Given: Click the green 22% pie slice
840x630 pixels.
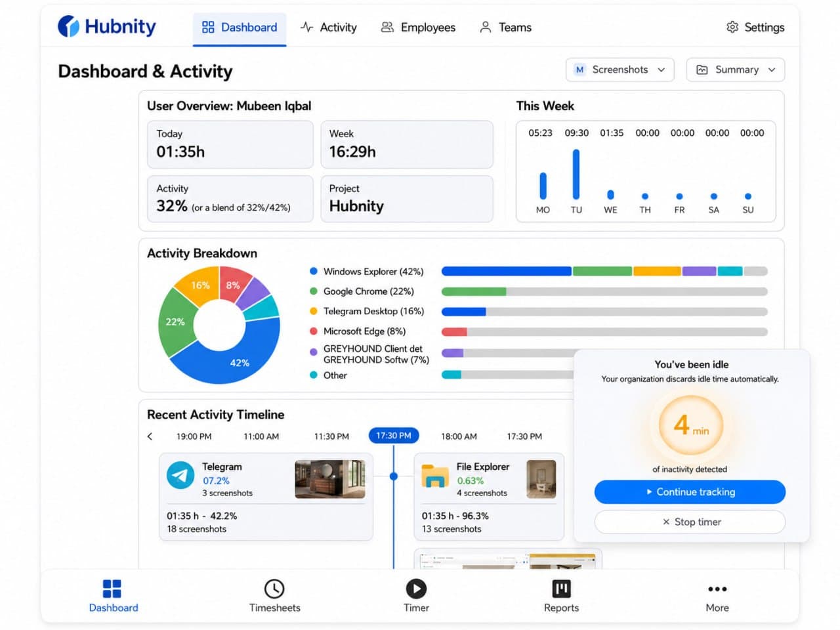Looking at the screenshot, I should pos(175,322).
